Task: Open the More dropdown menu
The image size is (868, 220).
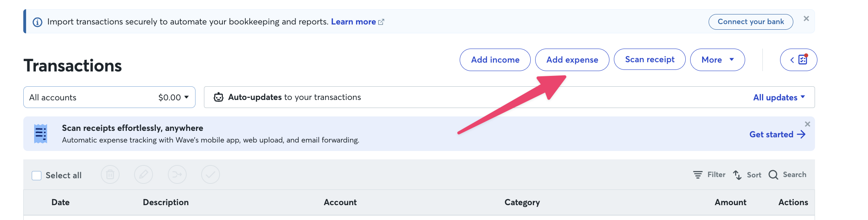Action: (x=717, y=60)
